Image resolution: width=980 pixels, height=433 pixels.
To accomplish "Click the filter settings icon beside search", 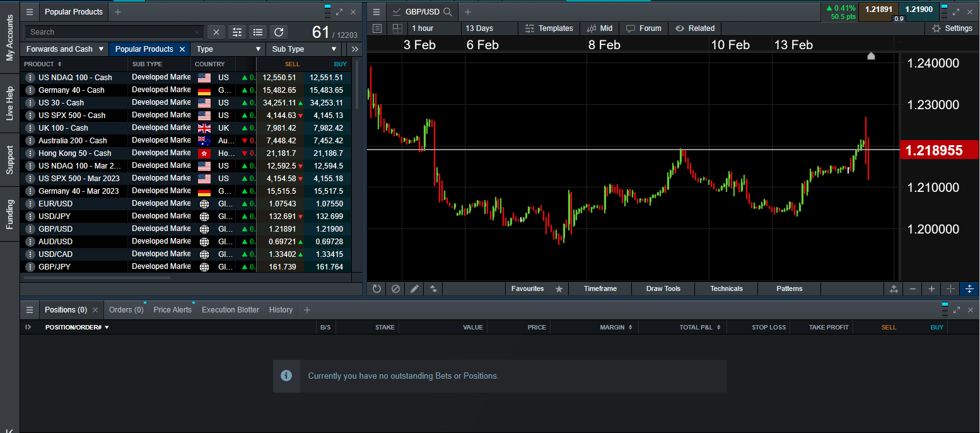I will pyautogui.click(x=236, y=32).
